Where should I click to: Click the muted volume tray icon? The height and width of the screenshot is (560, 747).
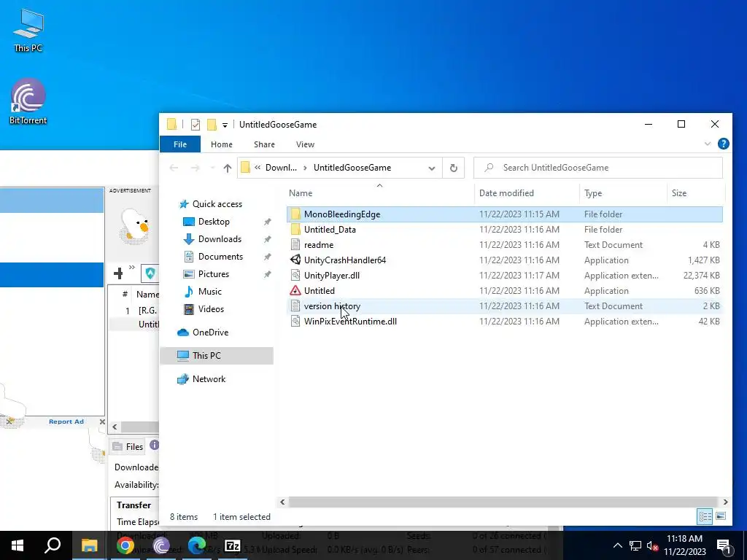pos(652,545)
